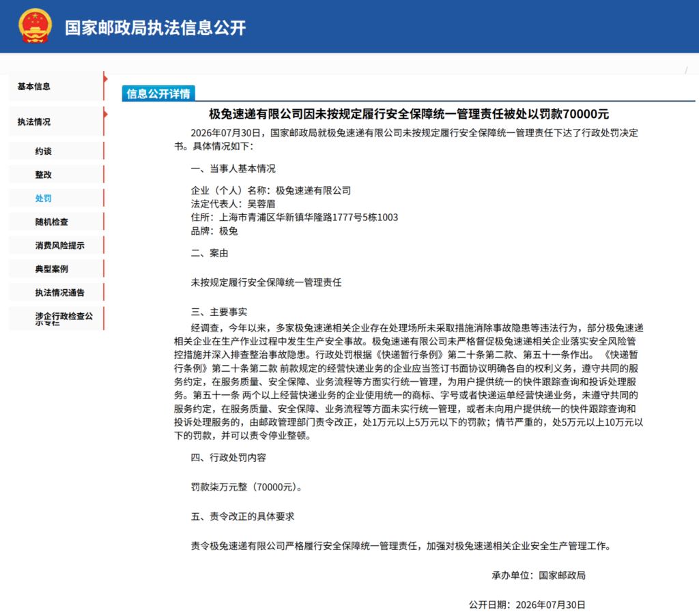Screen dimensions: 699x616
Task: Click 未按规定履行安全保障统一管理责任 case text
Action: (266, 282)
